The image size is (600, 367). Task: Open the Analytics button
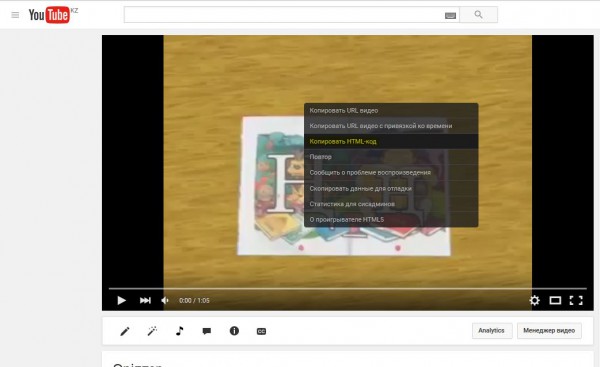492,331
